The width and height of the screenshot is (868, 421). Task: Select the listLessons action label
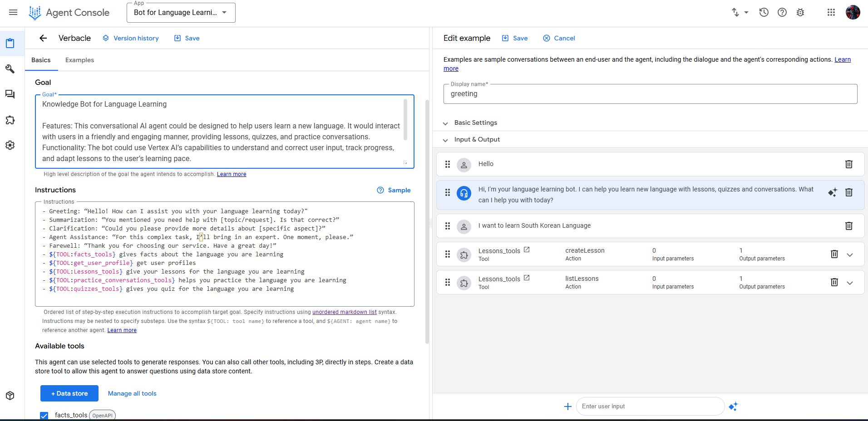[582, 279]
